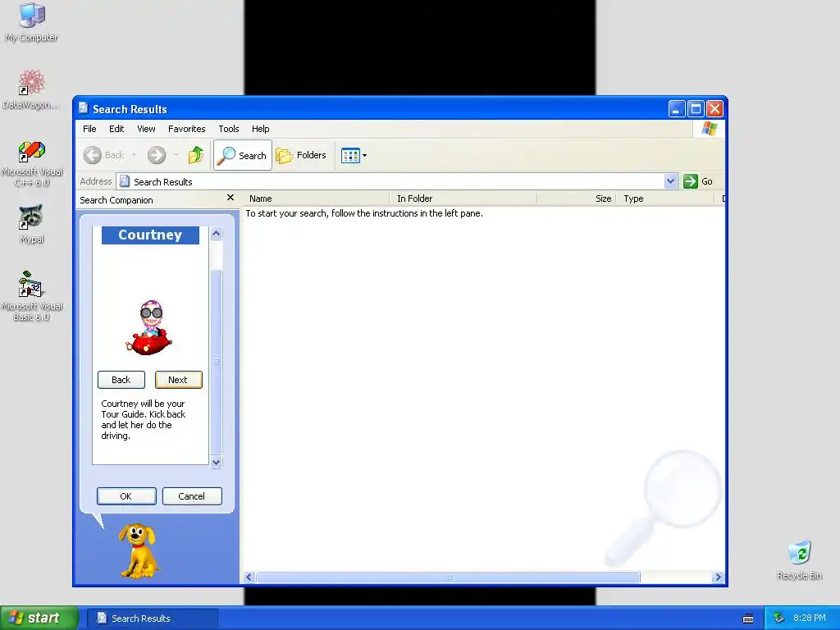Click the Forward arrow in toolbar

pyautogui.click(x=157, y=155)
